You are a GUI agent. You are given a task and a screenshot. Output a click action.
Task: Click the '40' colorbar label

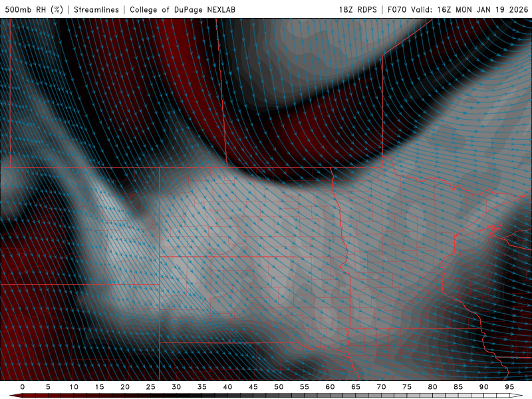227,387
